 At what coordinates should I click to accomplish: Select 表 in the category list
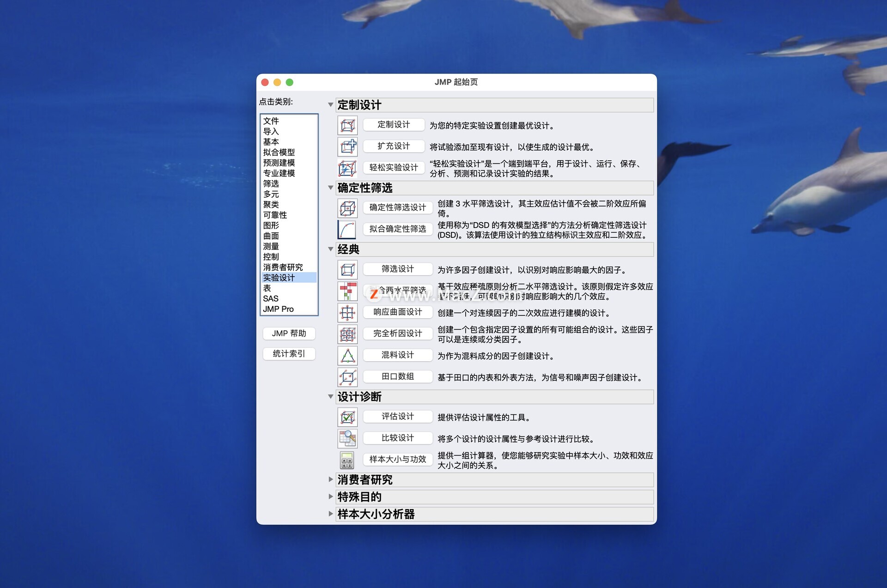(x=289, y=288)
